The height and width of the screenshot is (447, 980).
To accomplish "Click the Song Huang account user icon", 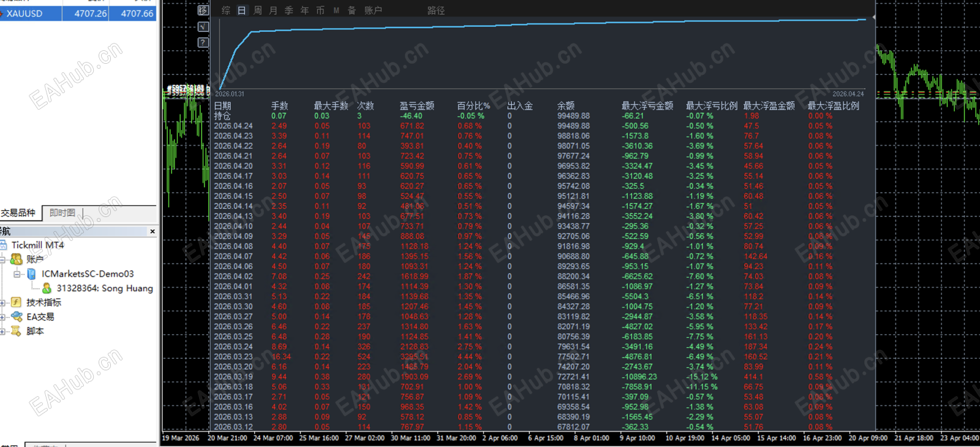I will [x=47, y=288].
